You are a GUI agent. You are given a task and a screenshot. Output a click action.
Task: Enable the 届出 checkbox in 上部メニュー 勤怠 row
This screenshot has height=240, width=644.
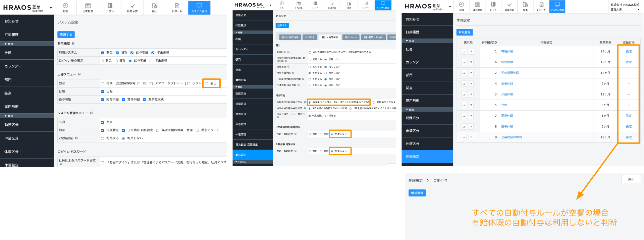[x=207, y=83]
